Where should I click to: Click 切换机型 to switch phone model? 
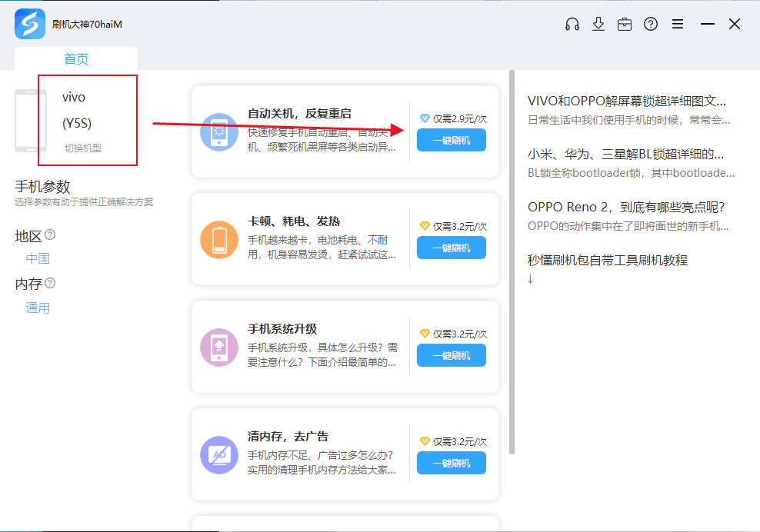(83, 148)
